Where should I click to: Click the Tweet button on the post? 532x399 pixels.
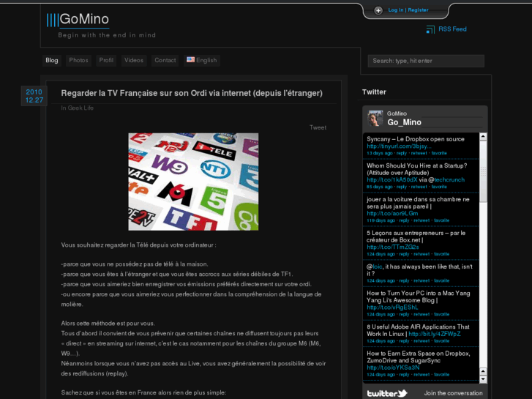point(318,127)
